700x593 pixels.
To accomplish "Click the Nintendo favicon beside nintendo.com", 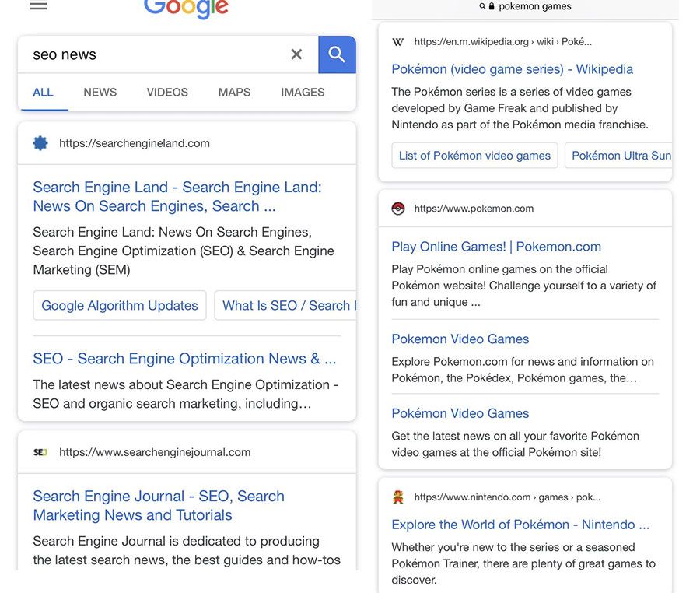I will pos(399,497).
